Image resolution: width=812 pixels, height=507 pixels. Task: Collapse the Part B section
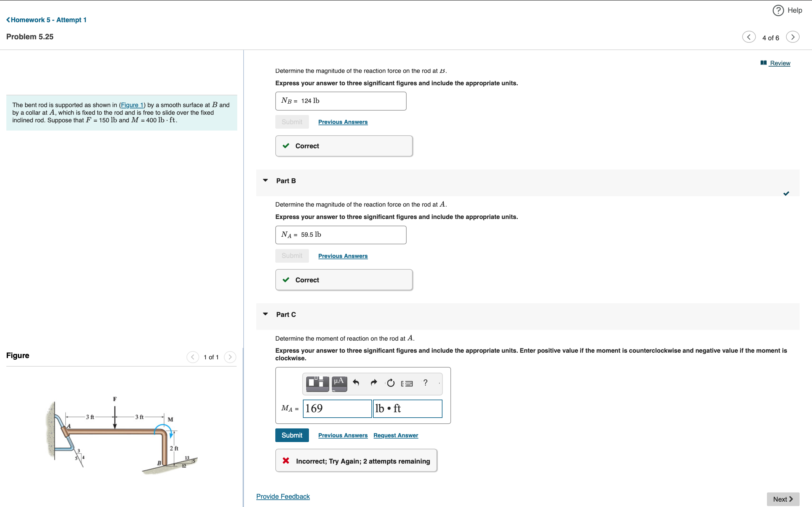point(265,180)
